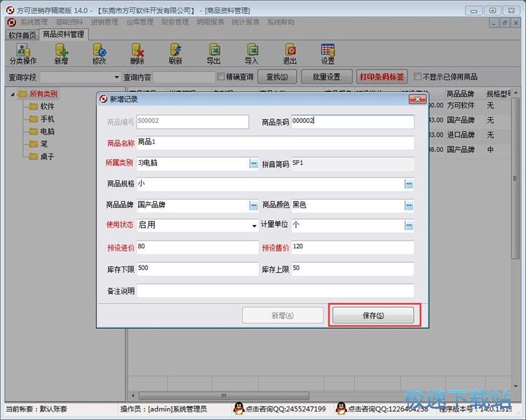Switch to the 商品资料管理 tab
The width and height of the screenshot is (526, 420).
click(x=63, y=34)
